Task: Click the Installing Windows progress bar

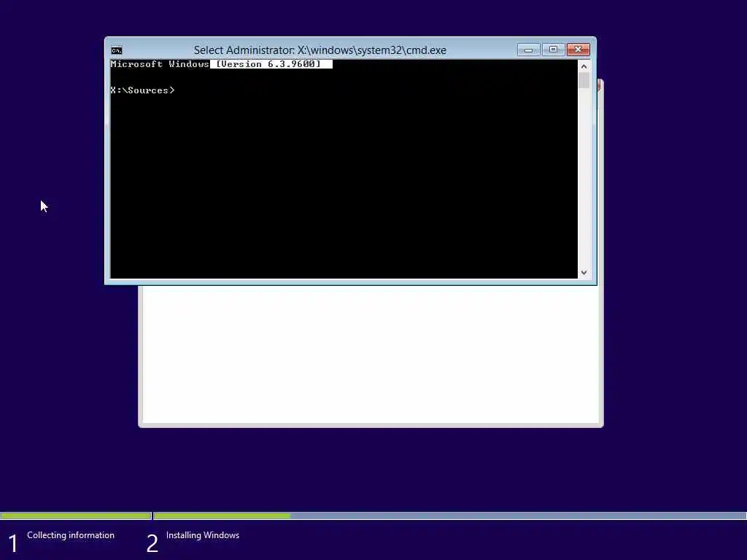Action: pyautogui.click(x=450, y=516)
